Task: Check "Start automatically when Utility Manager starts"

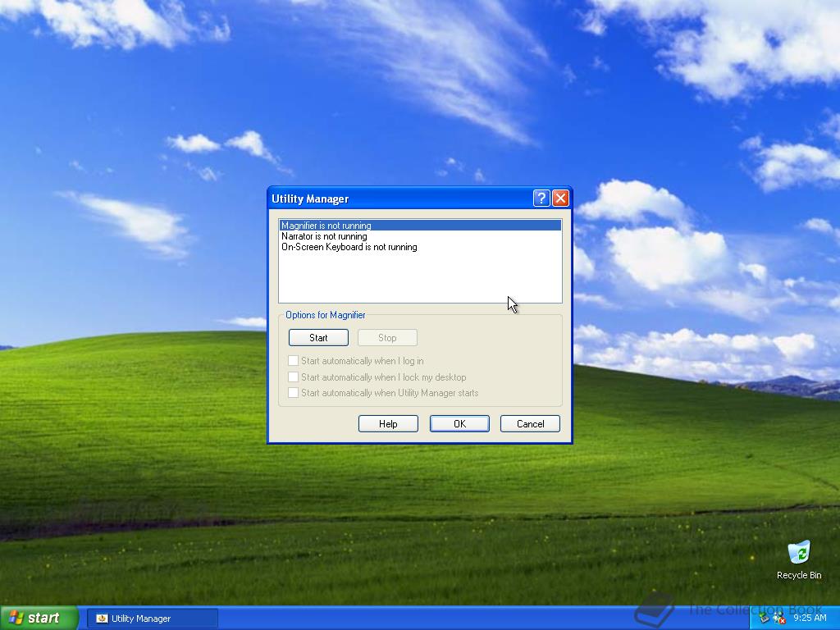Action: [293, 393]
